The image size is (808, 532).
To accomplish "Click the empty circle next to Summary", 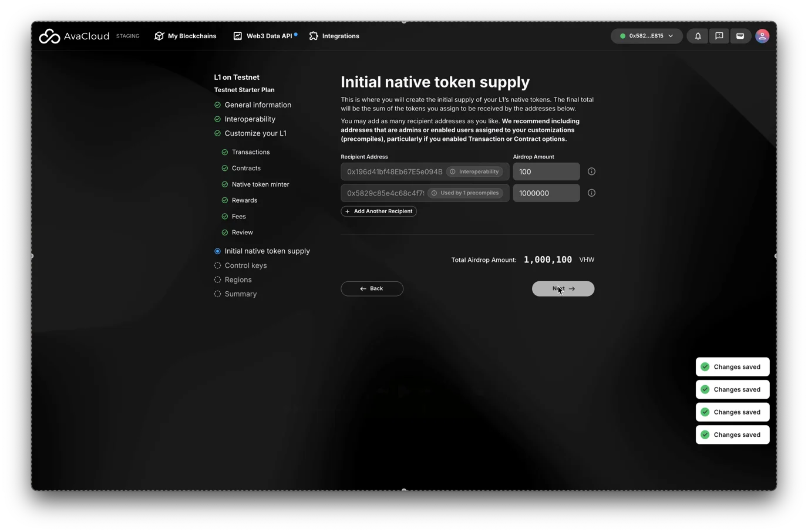I will tap(217, 294).
